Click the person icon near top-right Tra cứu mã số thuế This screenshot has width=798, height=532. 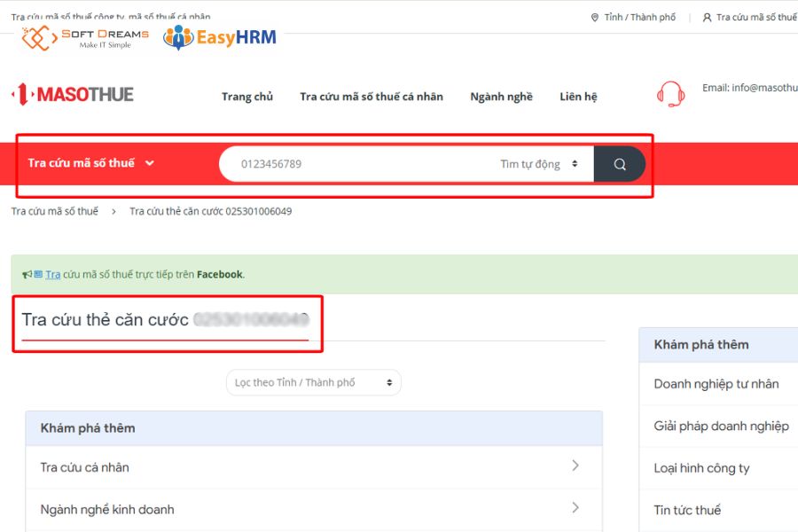pyautogui.click(x=707, y=18)
